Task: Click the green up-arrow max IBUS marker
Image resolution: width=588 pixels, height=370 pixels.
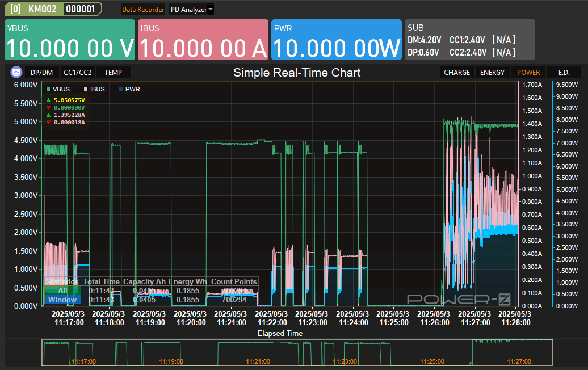Action: click(x=48, y=115)
